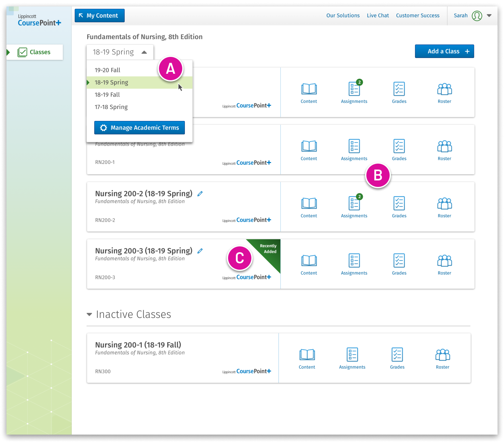Screen dimensions: 504x443
Task: Open Assignments icon for Nursing 200-2 class
Action: click(354, 207)
